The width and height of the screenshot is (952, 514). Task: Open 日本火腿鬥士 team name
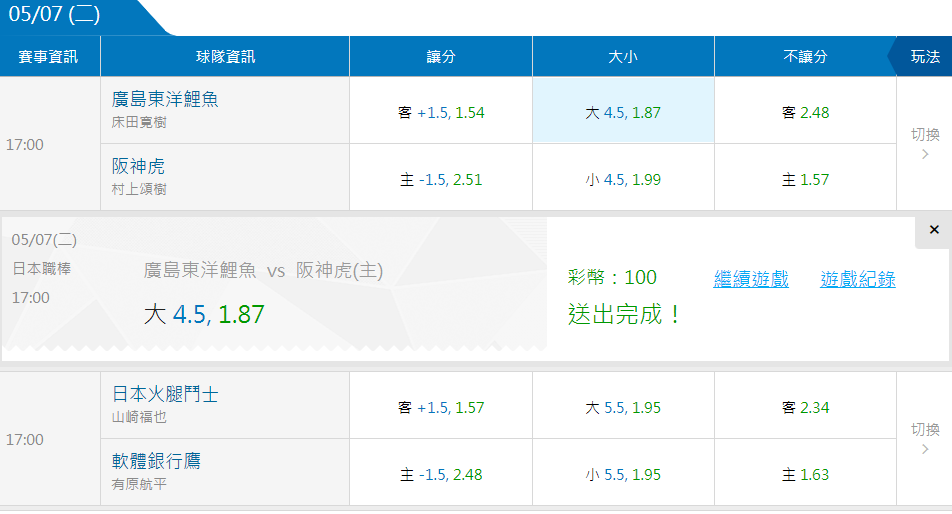(x=165, y=394)
